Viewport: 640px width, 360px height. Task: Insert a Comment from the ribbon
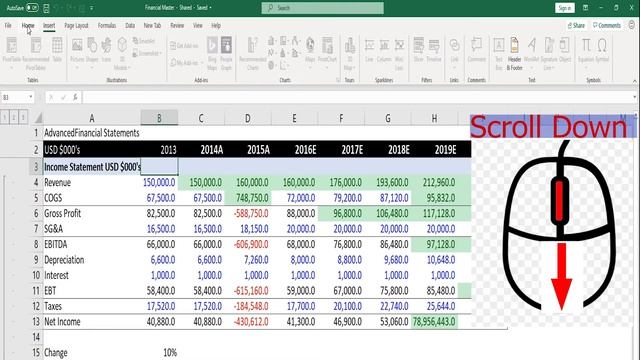[477, 50]
